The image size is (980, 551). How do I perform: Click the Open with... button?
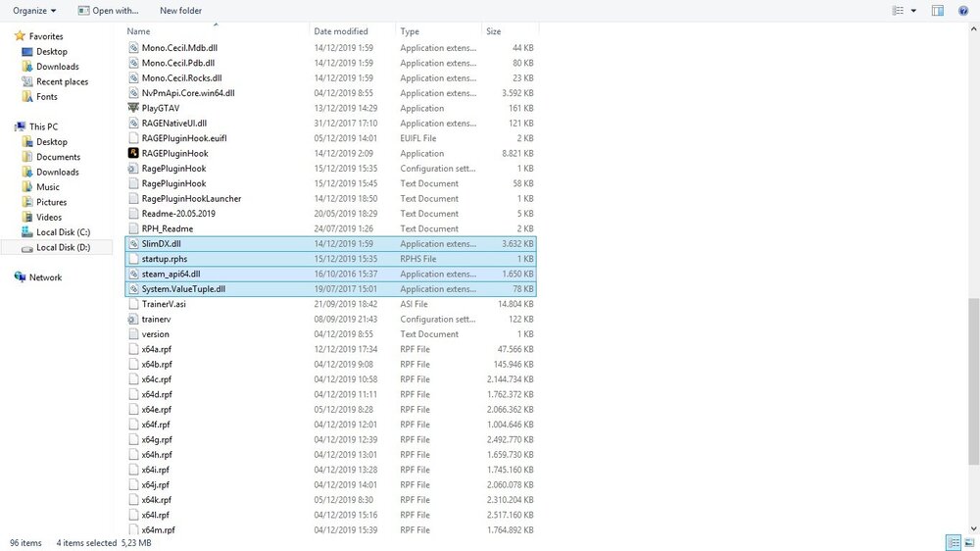pyautogui.click(x=108, y=11)
